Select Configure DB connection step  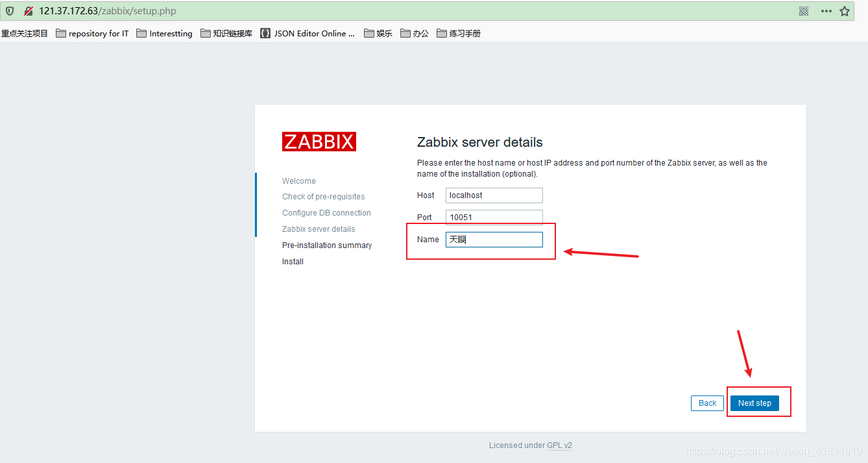326,212
